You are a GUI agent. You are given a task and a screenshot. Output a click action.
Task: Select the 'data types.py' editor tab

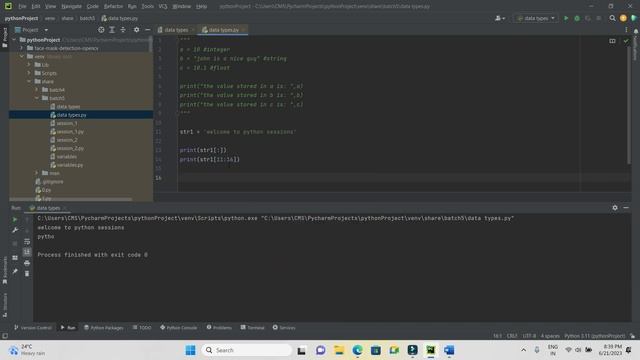(x=223, y=30)
